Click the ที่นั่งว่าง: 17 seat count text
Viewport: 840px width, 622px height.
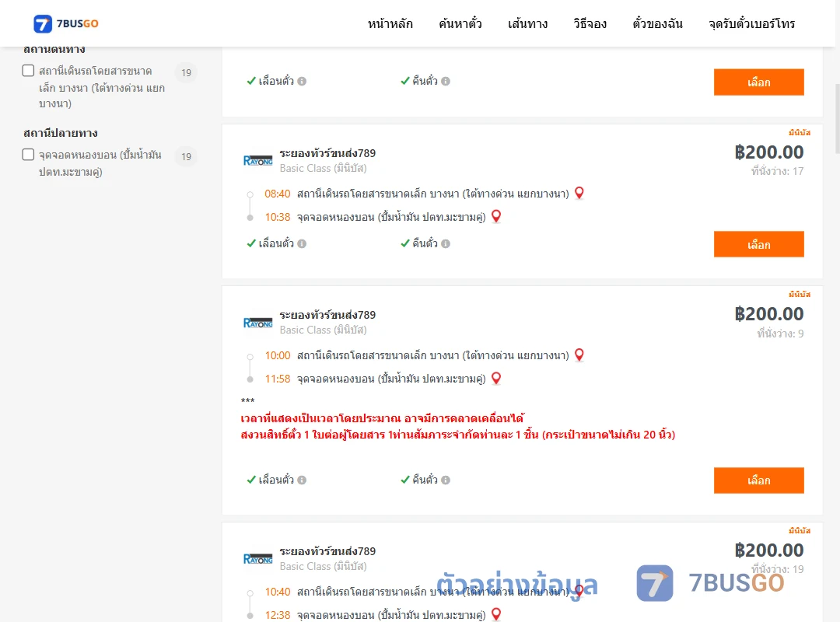point(777,171)
